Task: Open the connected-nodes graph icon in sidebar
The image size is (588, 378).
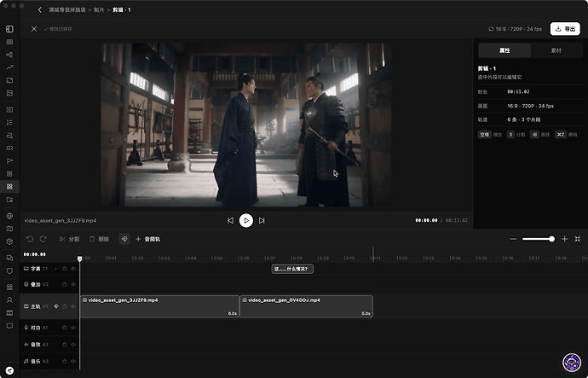Action: [x=9, y=55]
